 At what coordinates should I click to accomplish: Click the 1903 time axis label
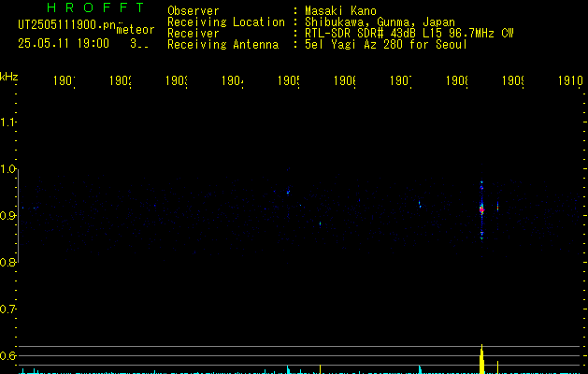point(177,80)
